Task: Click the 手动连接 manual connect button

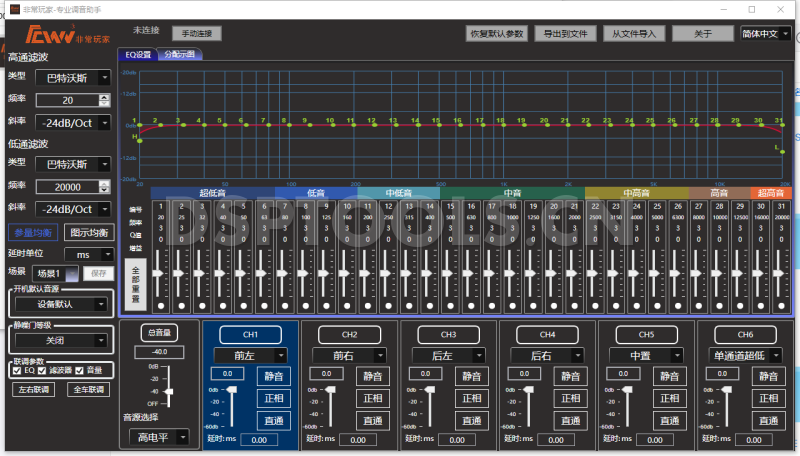Action: [x=197, y=33]
